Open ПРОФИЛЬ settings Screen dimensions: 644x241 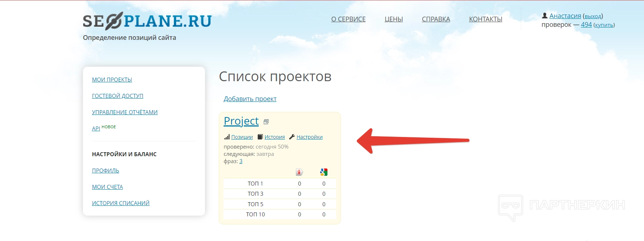click(105, 171)
